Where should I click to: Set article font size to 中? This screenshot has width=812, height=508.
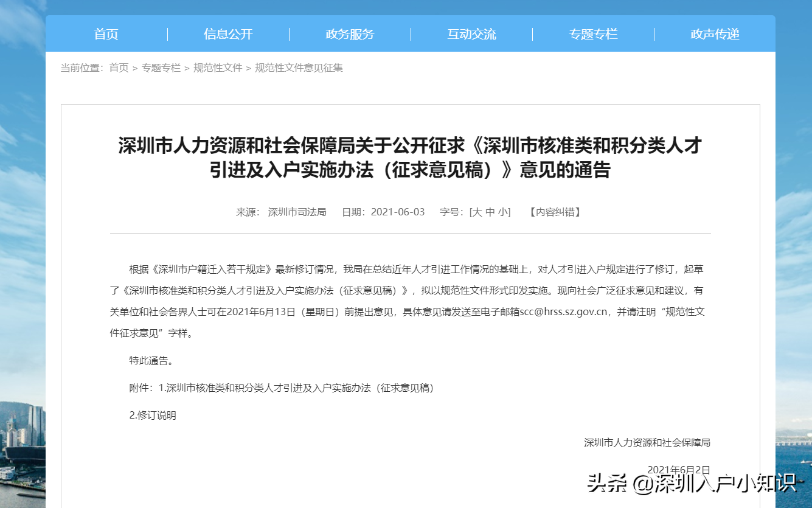pos(490,212)
